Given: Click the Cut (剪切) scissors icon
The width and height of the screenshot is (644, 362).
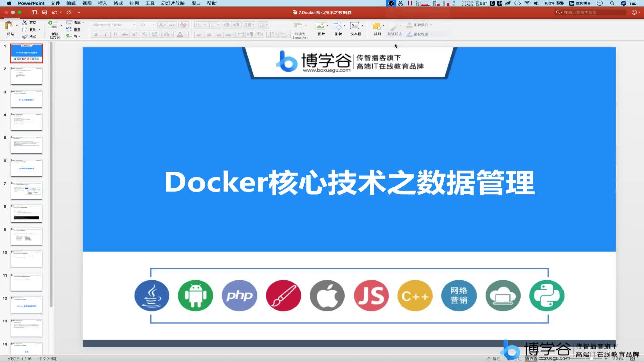Looking at the screenshot, I should point(25,22).
